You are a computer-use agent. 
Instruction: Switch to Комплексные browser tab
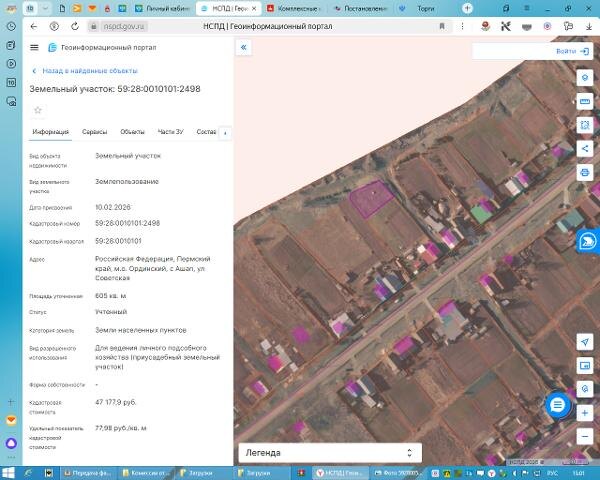tap(294, 8)
